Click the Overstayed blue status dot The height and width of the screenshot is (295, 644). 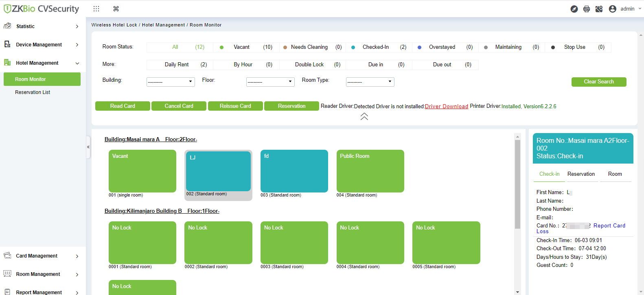[x=419, y=48]
